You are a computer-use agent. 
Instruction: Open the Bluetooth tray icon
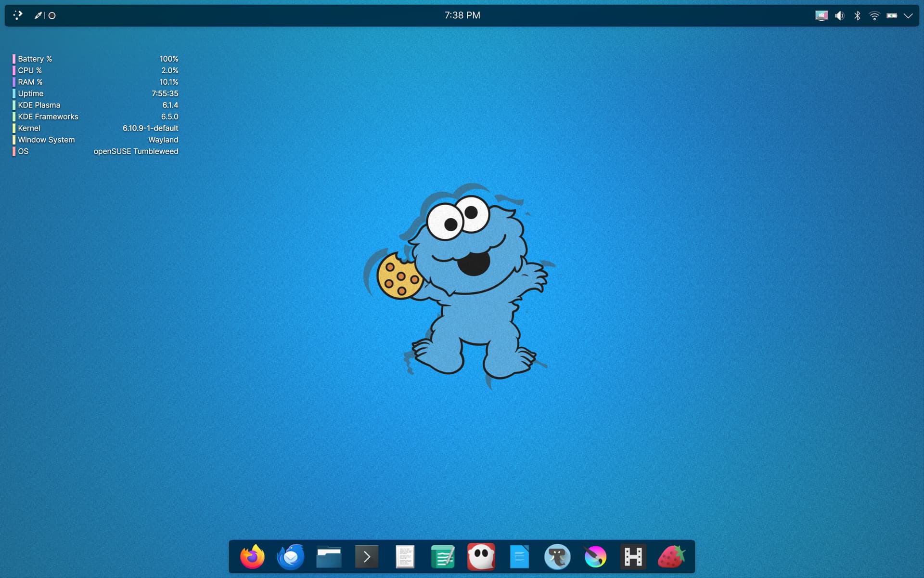pyautogui.click(x=857, y=15)
